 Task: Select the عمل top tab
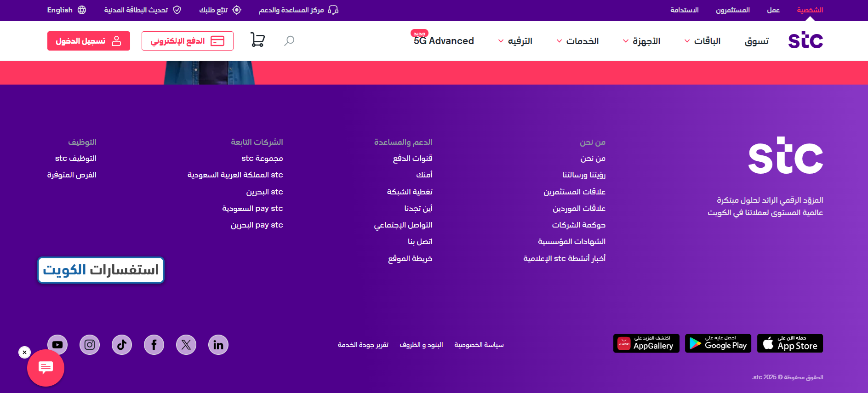773,10
